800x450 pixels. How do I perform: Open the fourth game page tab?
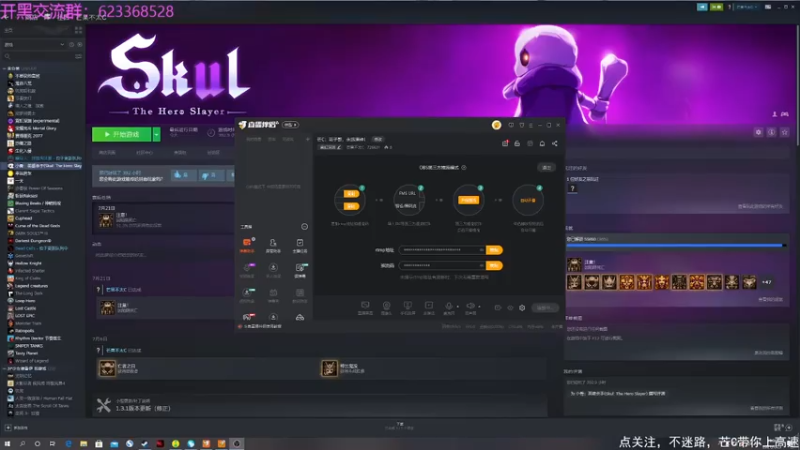click(x=213, y=152)
